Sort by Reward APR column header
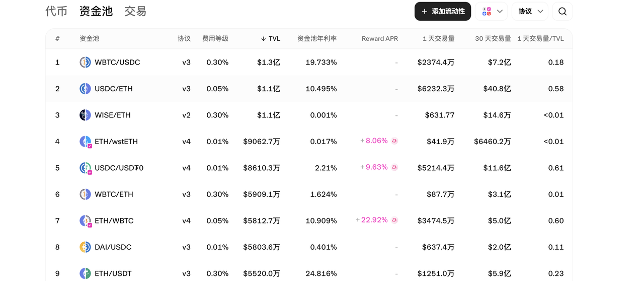Viewport: 644px width, 281px height. click(380, 39)
